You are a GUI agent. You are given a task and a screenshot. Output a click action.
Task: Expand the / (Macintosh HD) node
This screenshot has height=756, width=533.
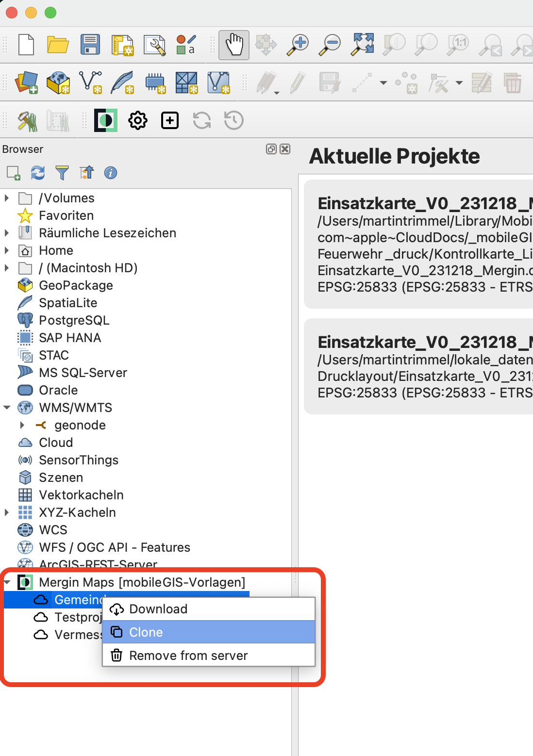coord(7,268)
